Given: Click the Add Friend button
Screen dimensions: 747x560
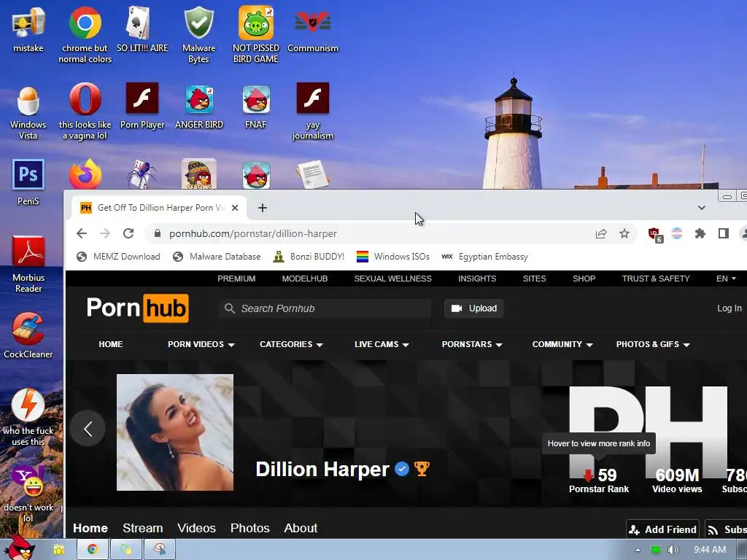Looking at the screenshot, I should pos(662,529).
